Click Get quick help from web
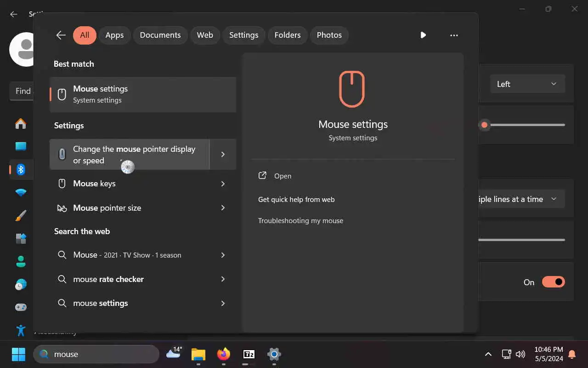The image size is (588, 368). coord(296,200)
